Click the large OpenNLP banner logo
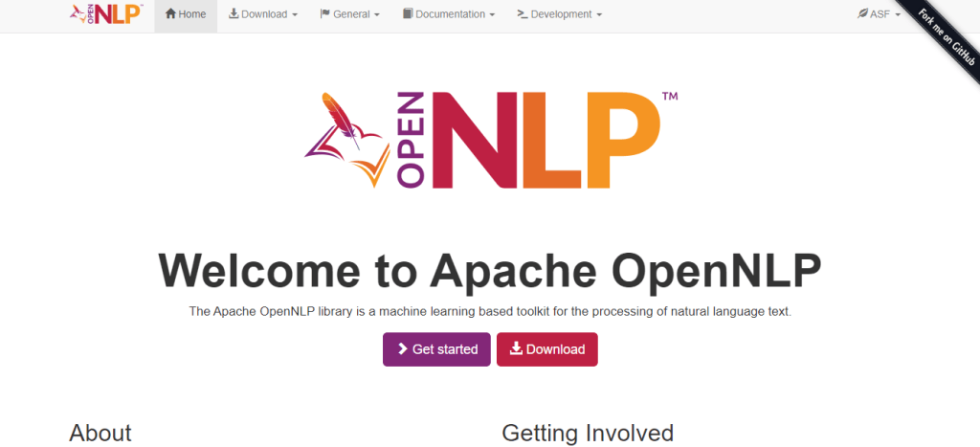The height and width of the screenshot is (447, 980). (490, 141)
